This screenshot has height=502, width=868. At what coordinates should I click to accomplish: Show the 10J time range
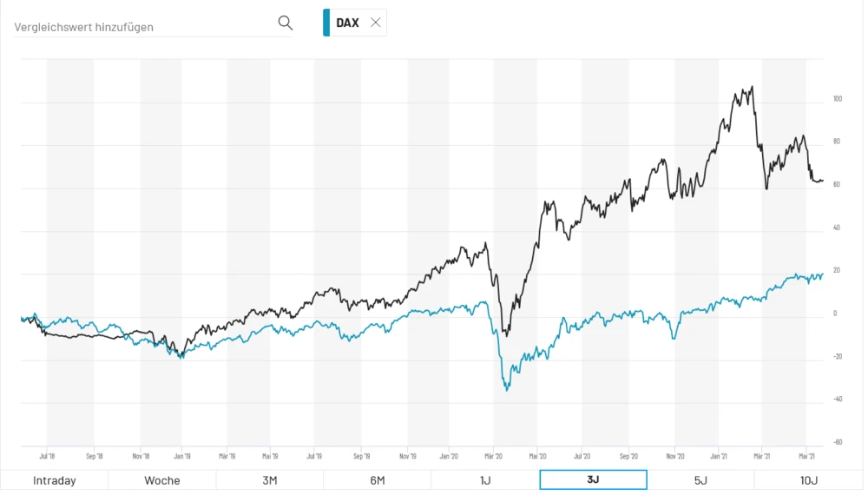point(808,480)
